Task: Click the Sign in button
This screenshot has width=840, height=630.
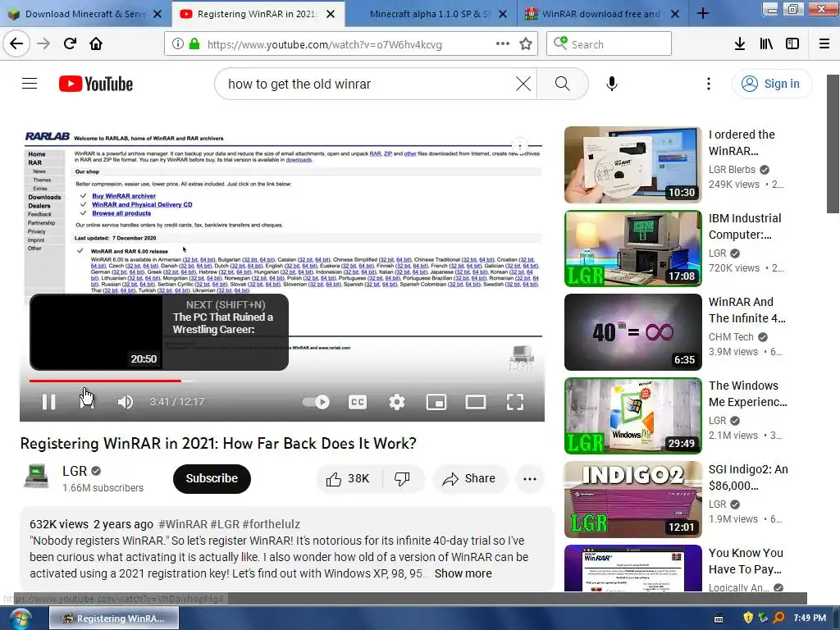Action: point(771,84)
